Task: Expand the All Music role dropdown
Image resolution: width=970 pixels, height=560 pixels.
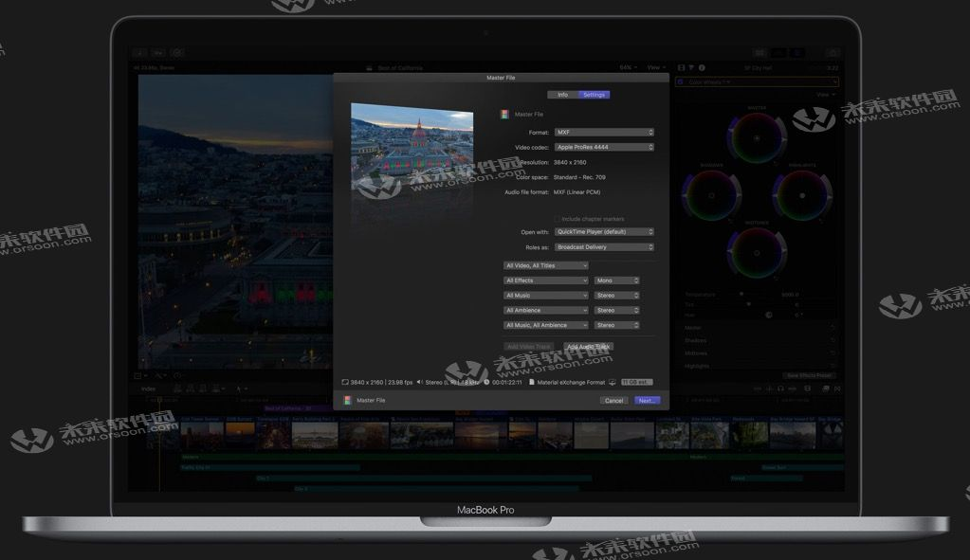Action: click(545, 296)
